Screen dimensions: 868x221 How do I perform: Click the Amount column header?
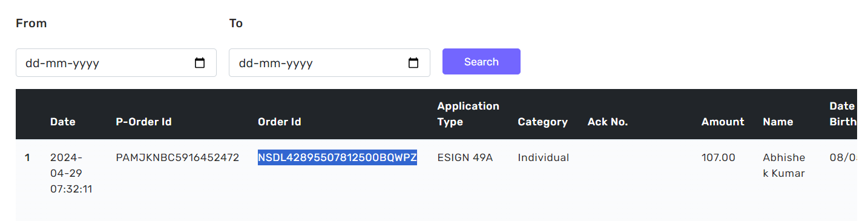(x=723, y=122)
